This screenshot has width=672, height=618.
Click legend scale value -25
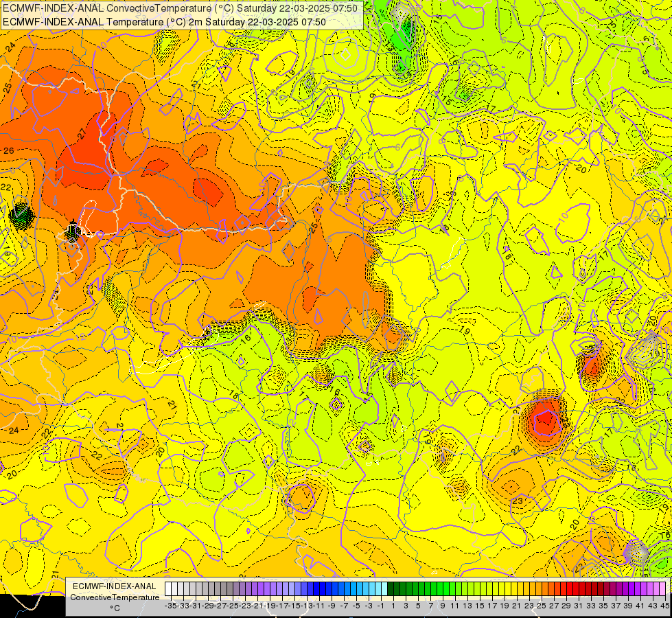(x=233, y=606)
